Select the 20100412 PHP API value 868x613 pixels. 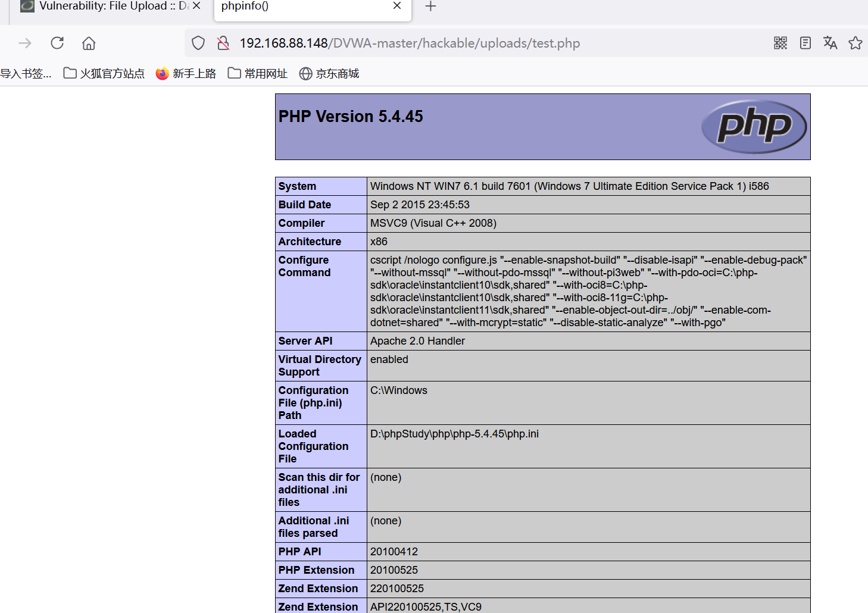[394, 552]
